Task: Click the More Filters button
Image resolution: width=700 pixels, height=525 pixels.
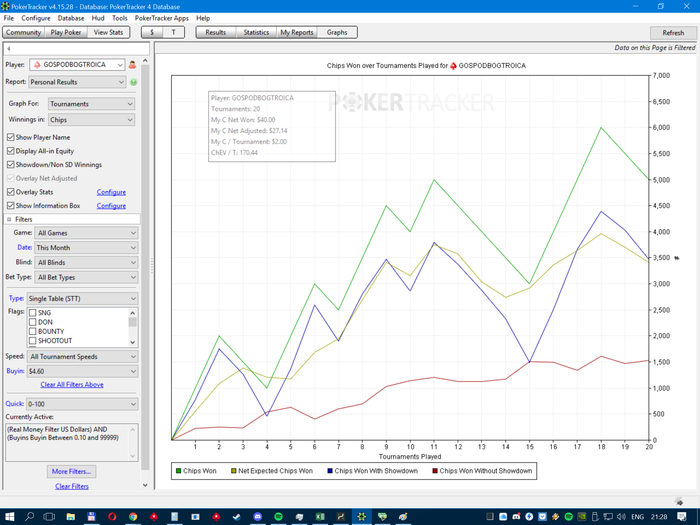Action: (71, 471)
